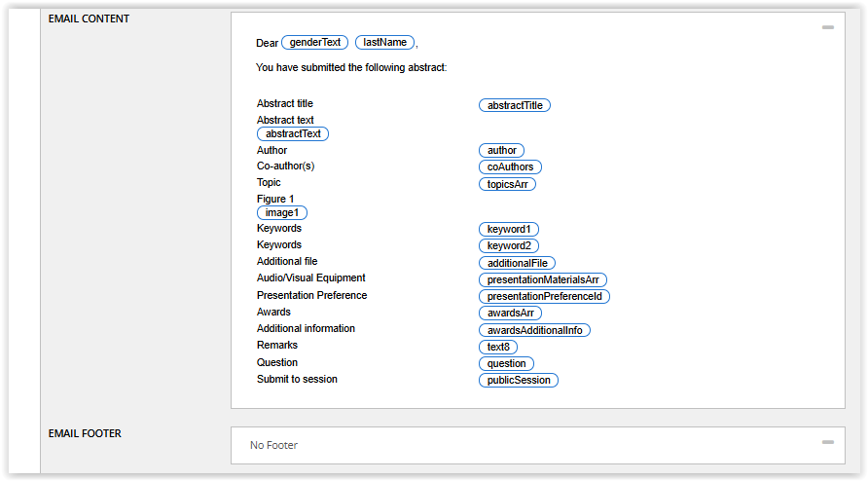Click the author variable tag

pyautogui.click(x=502, y=150)
